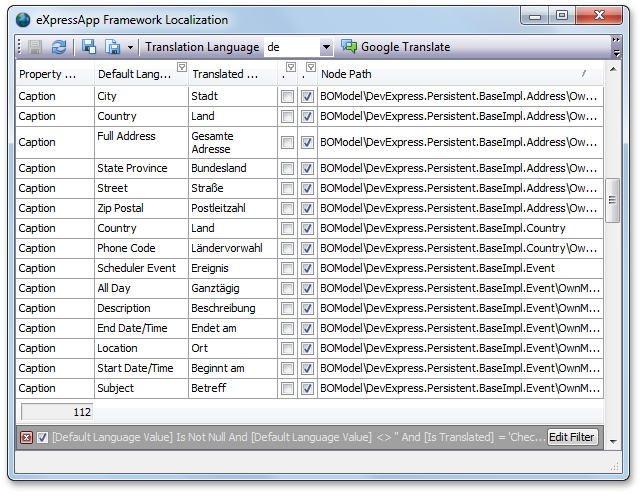The width and height of the screenshot is (643, 496).
Task: Click into the Translation Language box showing de
Action: [292, 47]
